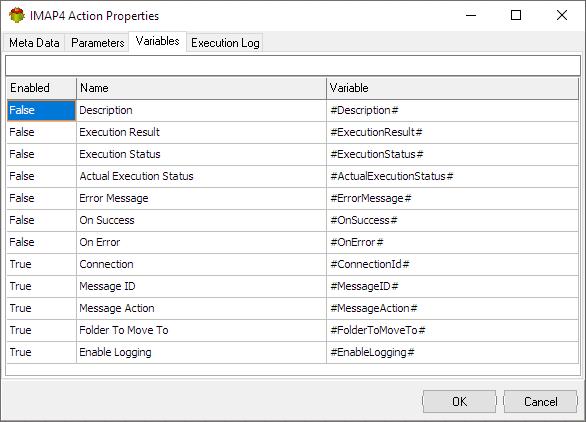586x422 pixels.
Task: Click the On Error name cell
Action: (x=201, y=243)
